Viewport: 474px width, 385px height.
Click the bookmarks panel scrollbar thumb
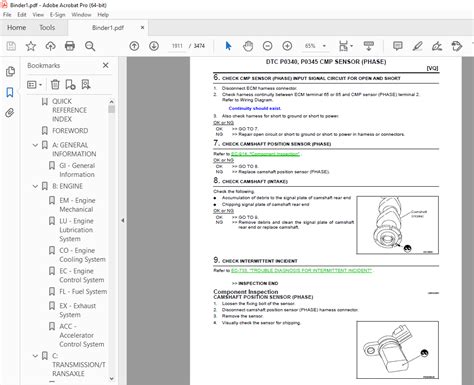pyautogui.click(x=111, y=109)
